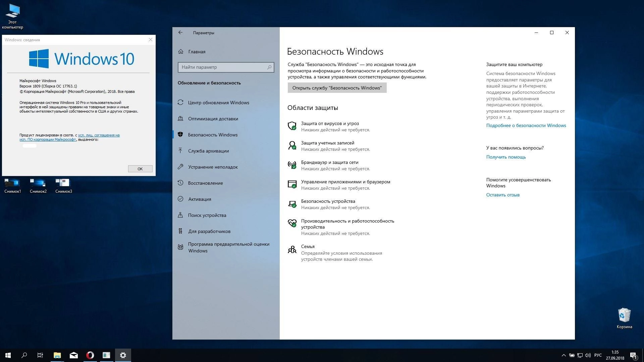Screen dimensions: 644x362
Task: Click the Windows Insider program cat icon
Action: [180, 247]
